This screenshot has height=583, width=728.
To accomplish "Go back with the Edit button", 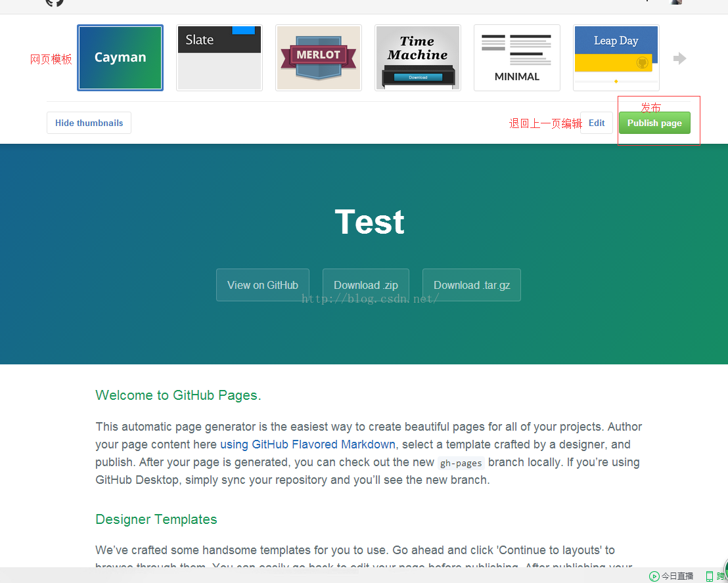I will coord(597,123).
